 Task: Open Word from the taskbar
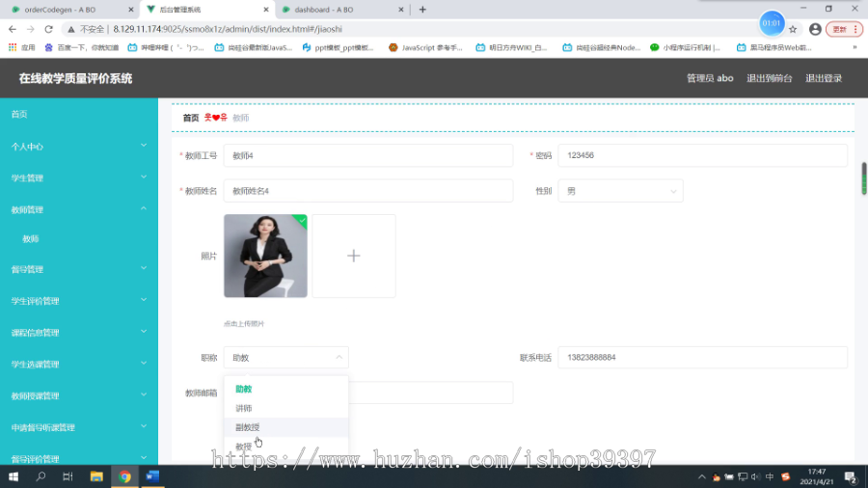pyautogui.click(x=152, y=476)
